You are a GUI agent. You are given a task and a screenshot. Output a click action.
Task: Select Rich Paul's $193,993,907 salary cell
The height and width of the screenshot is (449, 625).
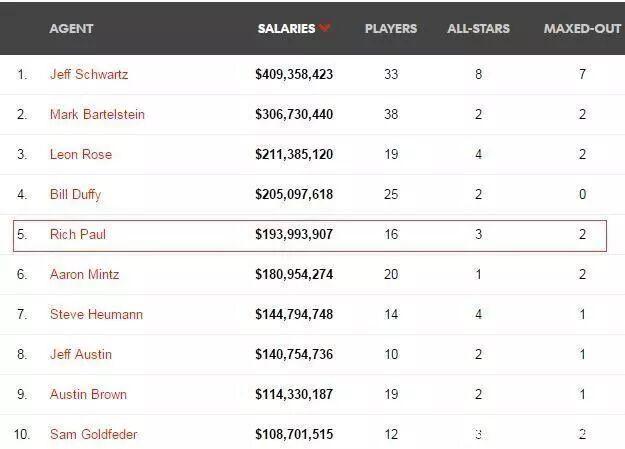coord(294,234)
